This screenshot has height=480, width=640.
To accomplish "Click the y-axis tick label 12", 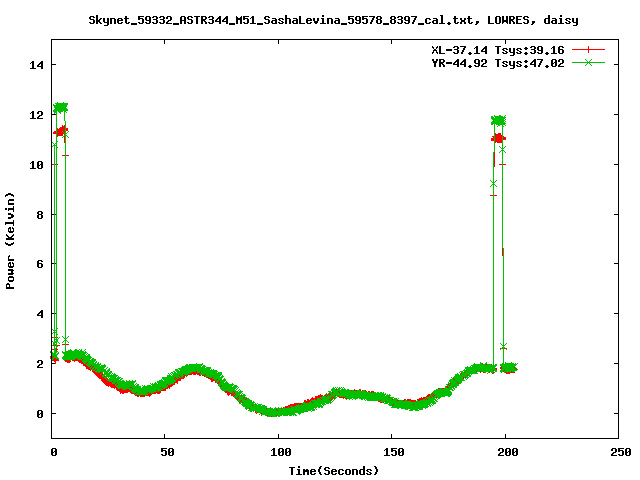I will (36, 115).
